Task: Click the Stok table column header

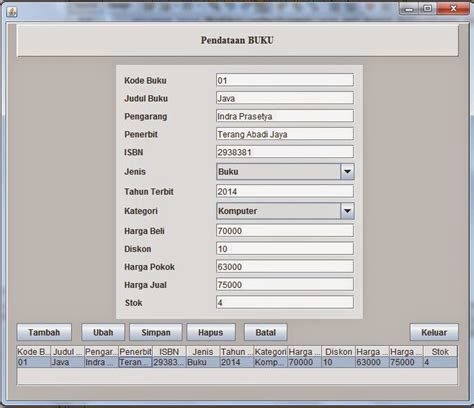Action: pos(440,352)
